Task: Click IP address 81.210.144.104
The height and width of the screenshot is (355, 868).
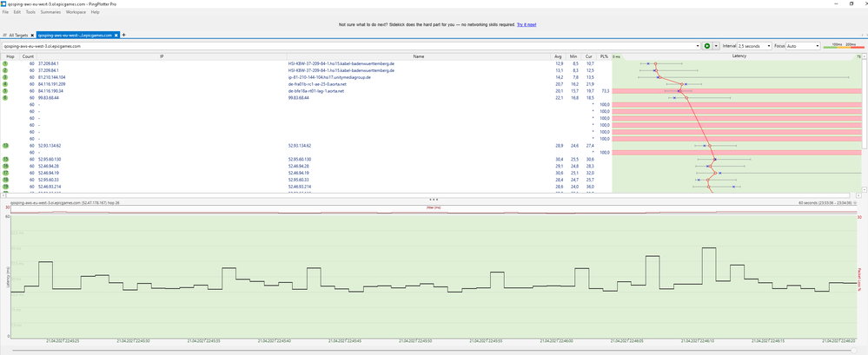Action: 51,77
